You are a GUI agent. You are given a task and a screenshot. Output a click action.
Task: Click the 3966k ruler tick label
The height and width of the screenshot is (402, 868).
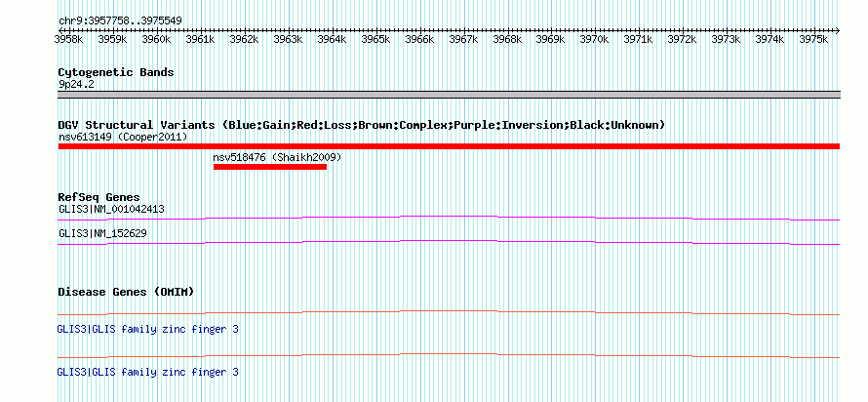point(419,40)
